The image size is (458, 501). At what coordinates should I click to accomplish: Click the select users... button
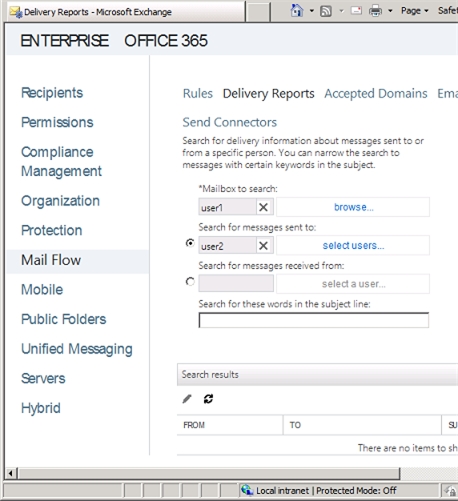[353, 245]
